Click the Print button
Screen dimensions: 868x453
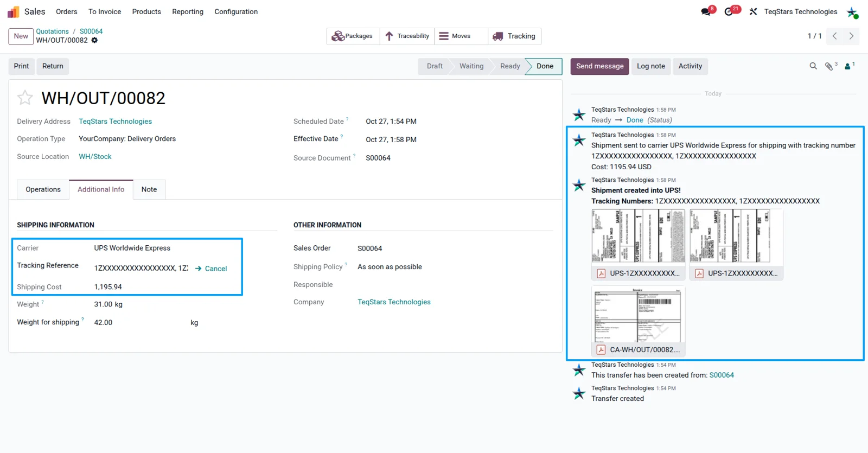click(22, 66)
